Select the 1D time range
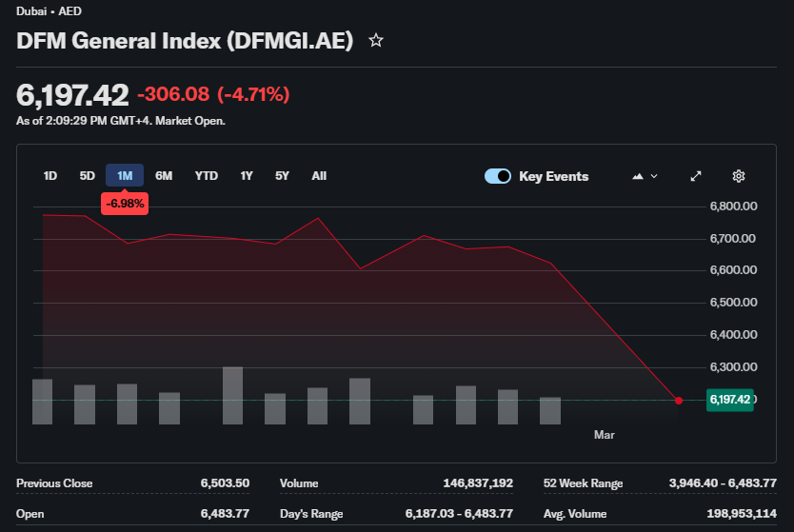794x532 pixels. 50,176
